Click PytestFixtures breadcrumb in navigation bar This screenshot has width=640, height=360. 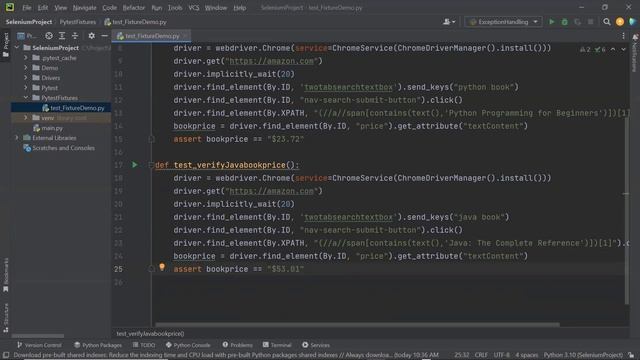(x=78, y=22)
